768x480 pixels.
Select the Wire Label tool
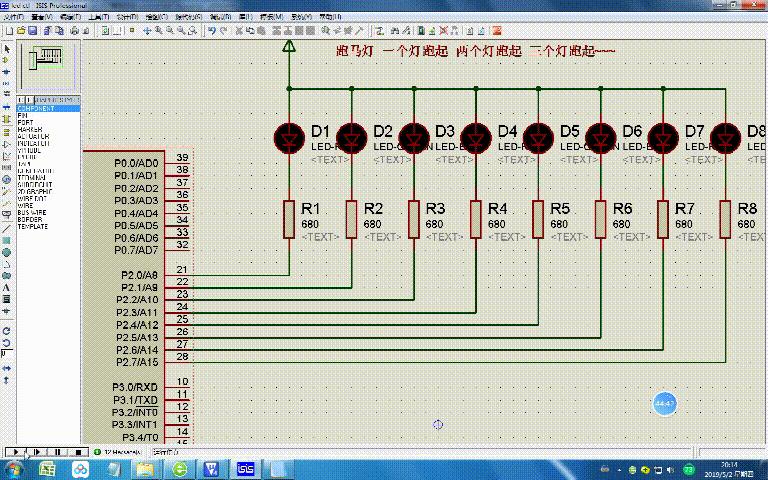click(6, 84)
